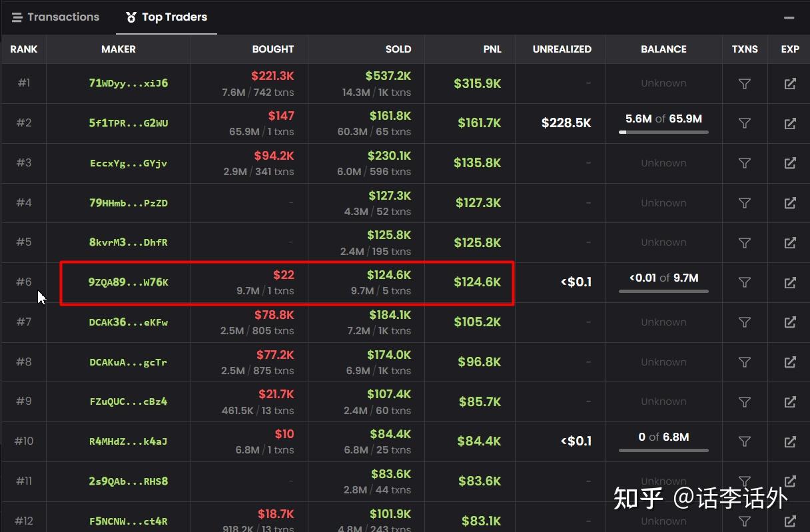Viewport: 810px width, 532px height.
Task: Click the filter funnel on F5NCNW...ct4R row
Action: point(745,521)
